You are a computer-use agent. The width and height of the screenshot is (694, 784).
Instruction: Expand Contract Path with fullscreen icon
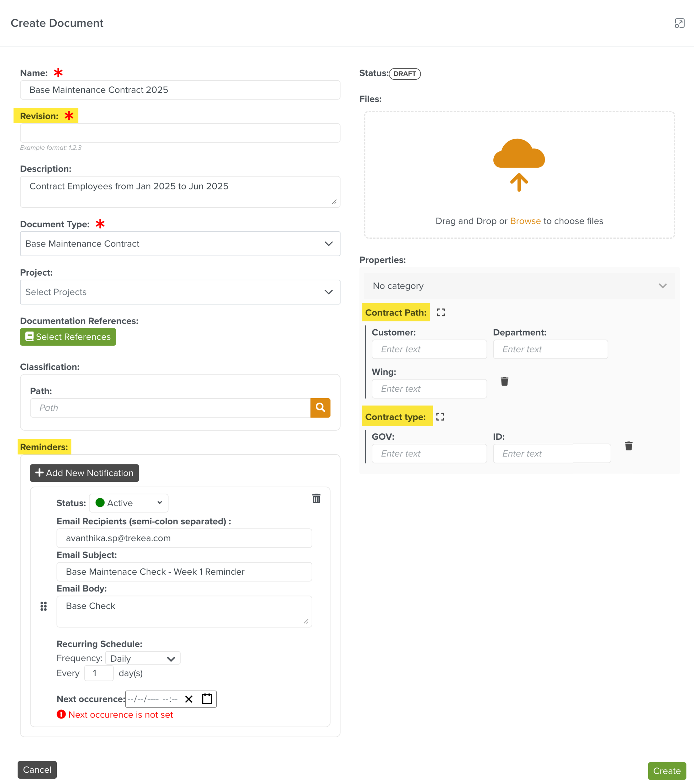click(441, 313)
